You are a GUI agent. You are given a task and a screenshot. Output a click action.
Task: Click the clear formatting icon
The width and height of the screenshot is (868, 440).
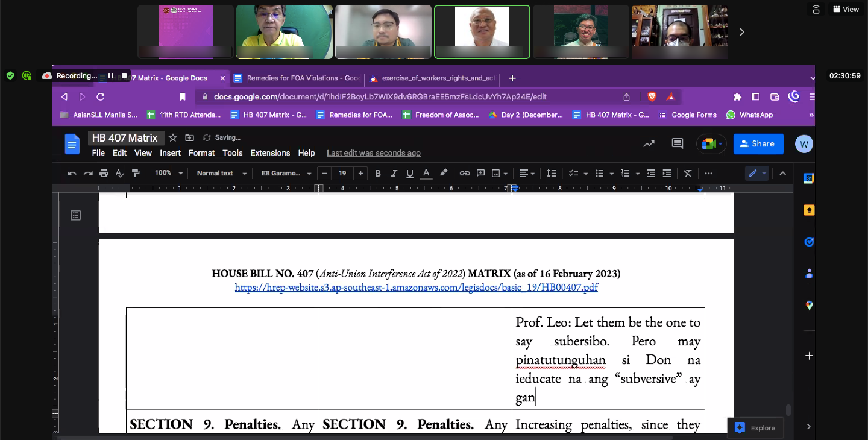pos(688,174)
